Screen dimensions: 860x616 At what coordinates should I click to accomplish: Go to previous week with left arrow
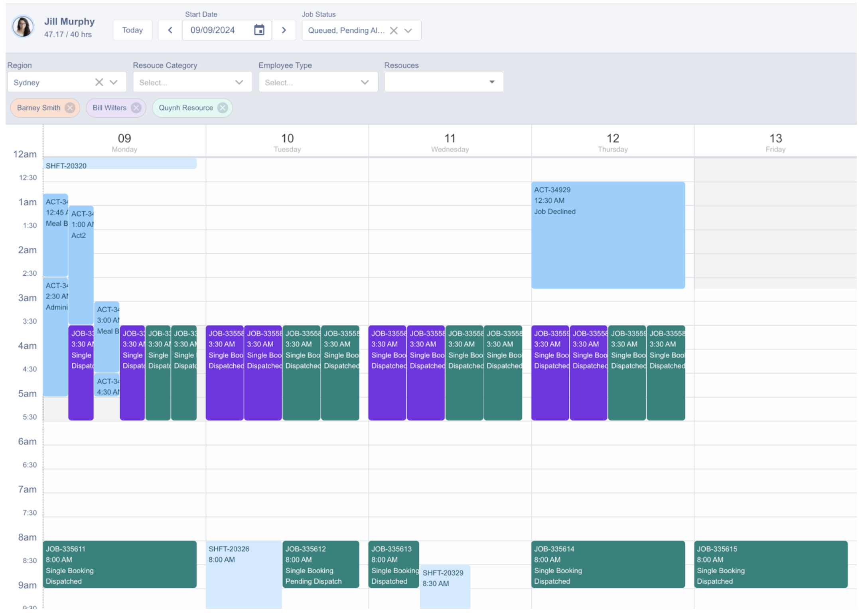click(170, 30)
